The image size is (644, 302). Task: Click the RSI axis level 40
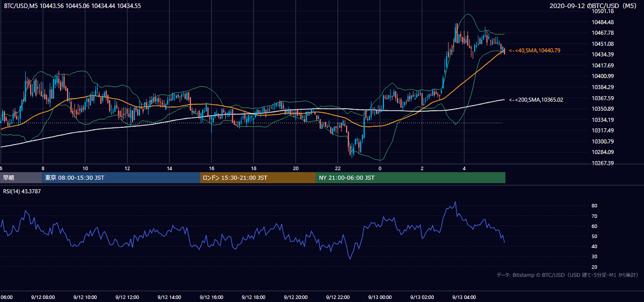pos(595,246)
